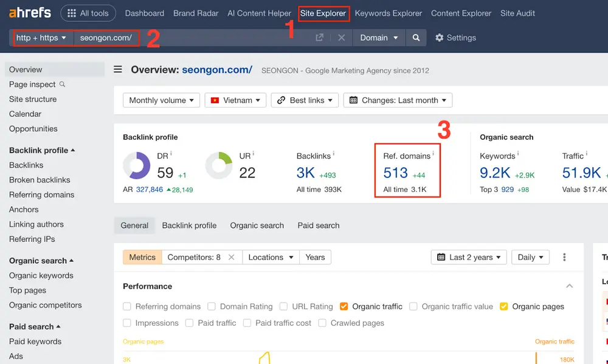Select Overview in the sidebar
Image resolution: width=608 pixels, height=364 pixels.
pos(55,69)
